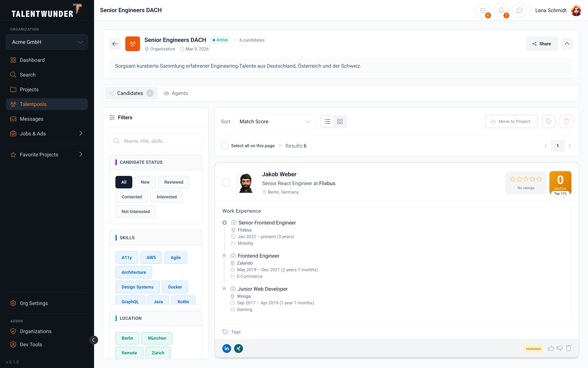
Task: Open the tasks checklist icon in header
Action: pos(483,10)
